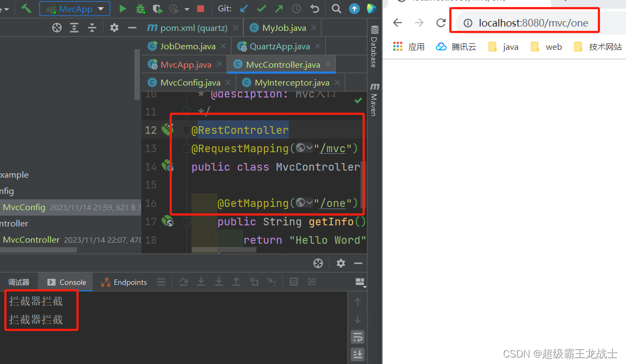Open the 调试器 debugger tab

(x=19, y=282)
